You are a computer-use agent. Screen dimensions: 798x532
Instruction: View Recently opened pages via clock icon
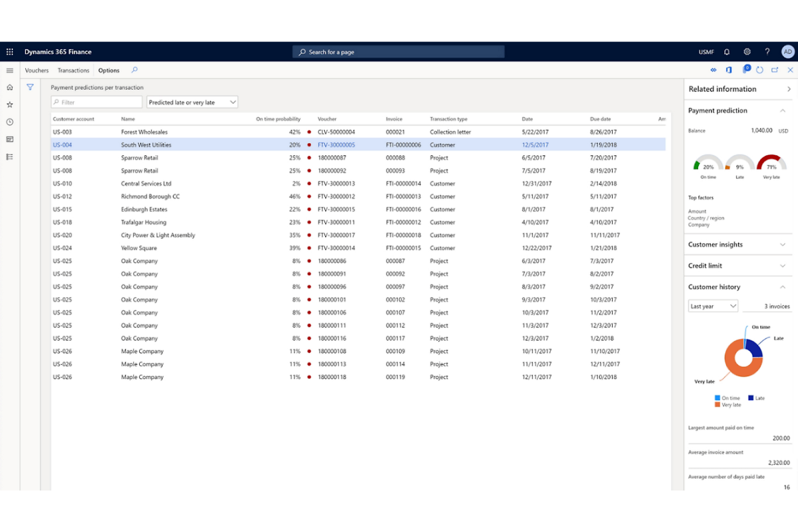pos(9,122)
